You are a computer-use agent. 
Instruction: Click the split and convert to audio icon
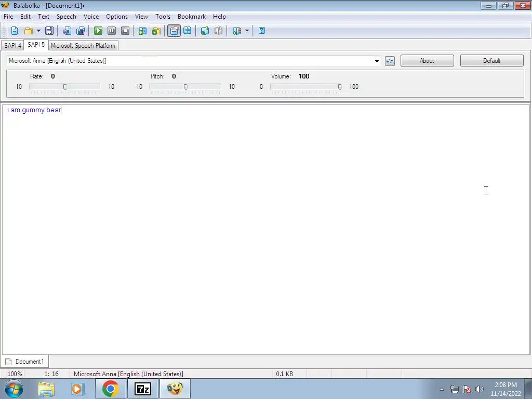[81, 31]
